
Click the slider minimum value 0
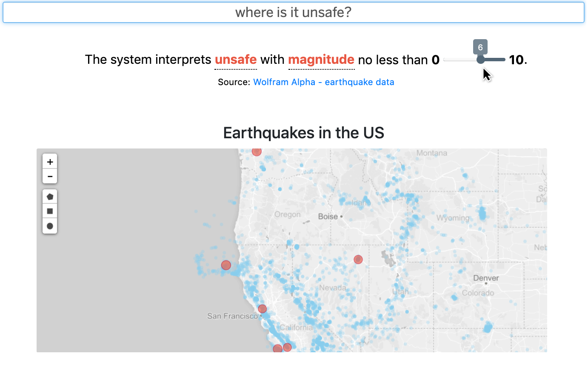click(435, 60)
